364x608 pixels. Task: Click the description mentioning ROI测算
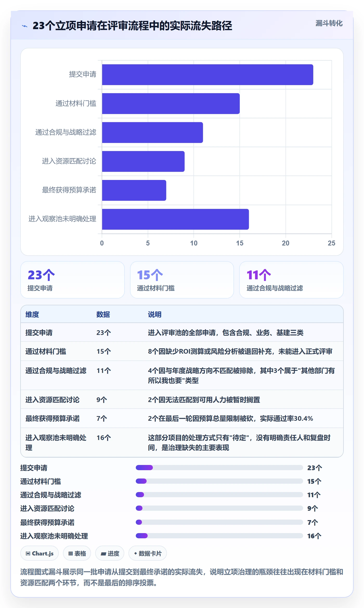coord(240,351)
